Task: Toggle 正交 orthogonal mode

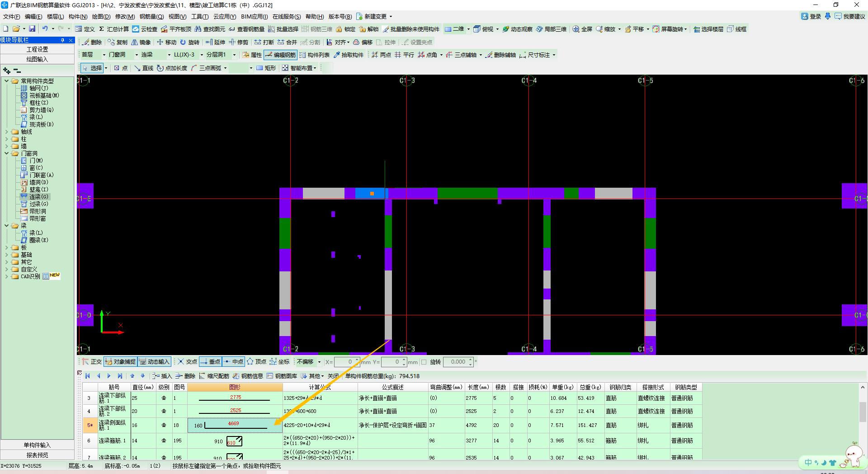Action: (x=92, y=361)
